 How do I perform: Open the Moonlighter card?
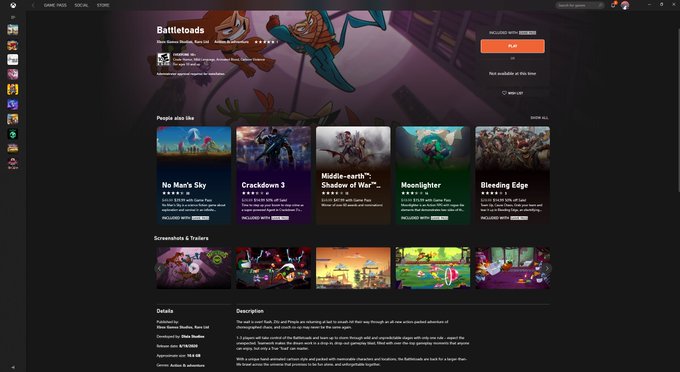click(433, 175)
